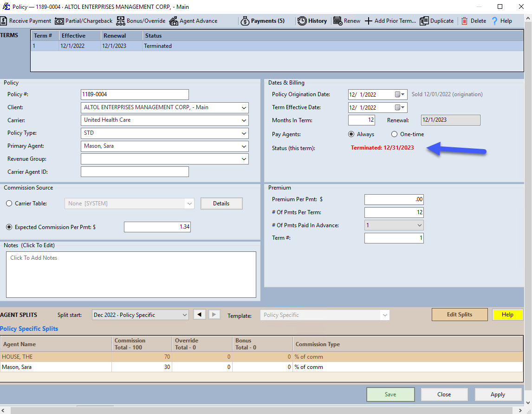Click the Terminated: 12/31/2023 status text

coord(383,148)
